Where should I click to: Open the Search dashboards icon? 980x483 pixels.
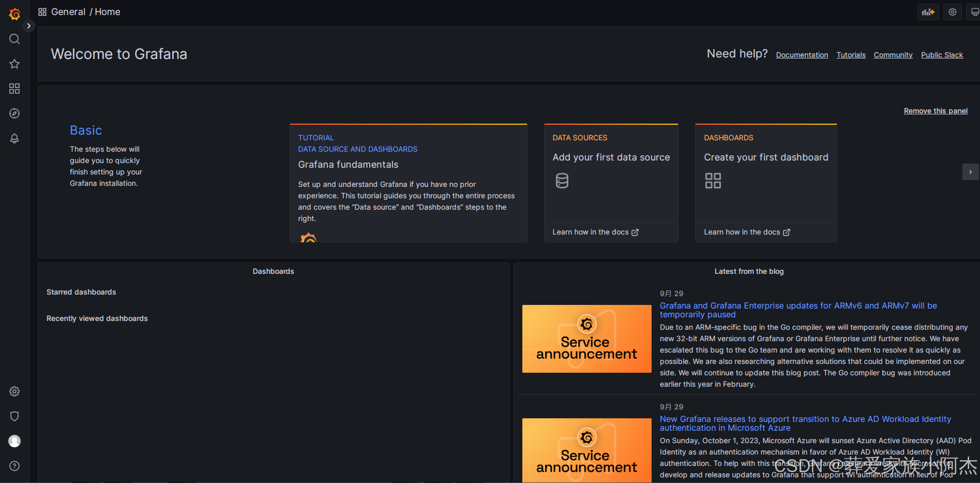14,39
